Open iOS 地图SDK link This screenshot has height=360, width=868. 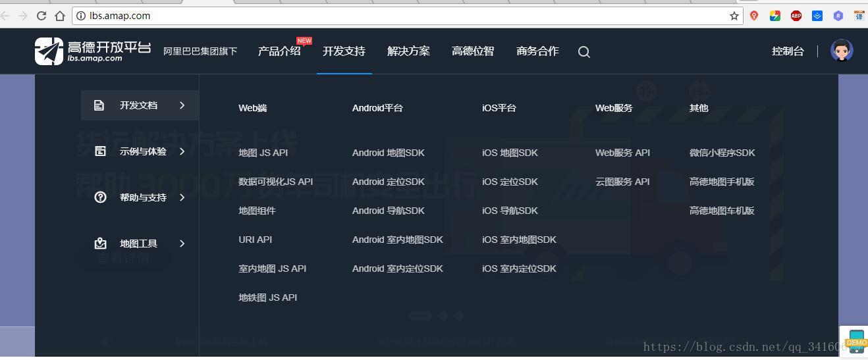(x=510, y=153)
